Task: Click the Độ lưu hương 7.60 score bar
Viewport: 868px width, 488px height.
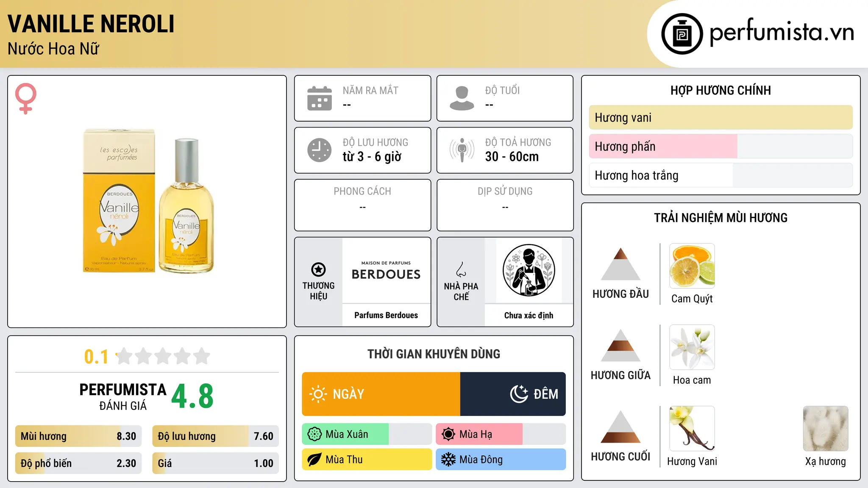Action: [x=215, y=436]
